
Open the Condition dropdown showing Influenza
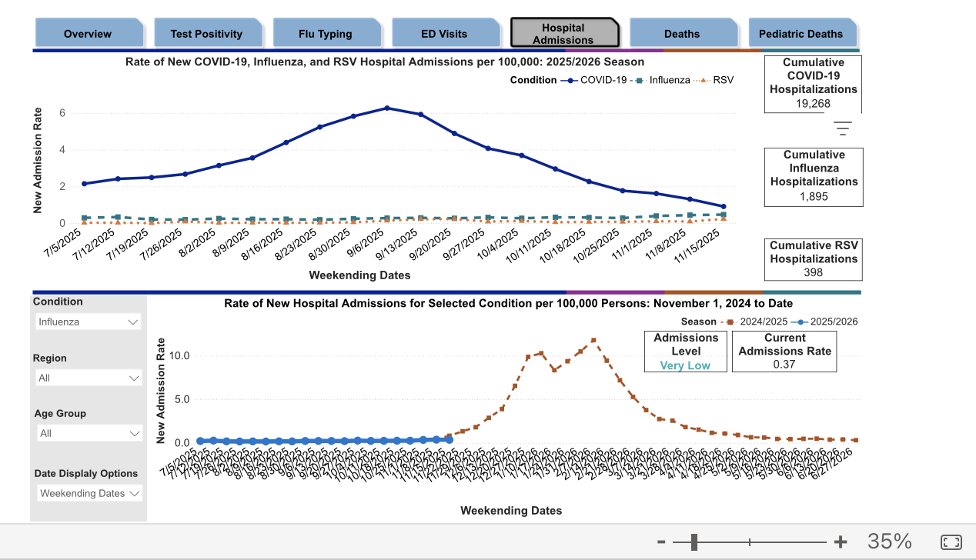(89, 322)
